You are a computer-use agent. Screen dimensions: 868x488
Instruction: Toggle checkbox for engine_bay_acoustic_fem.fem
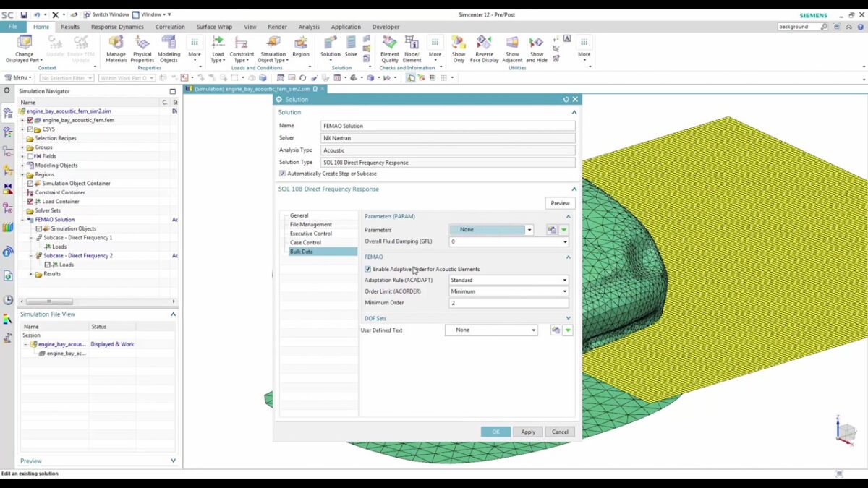click(30, 120)
